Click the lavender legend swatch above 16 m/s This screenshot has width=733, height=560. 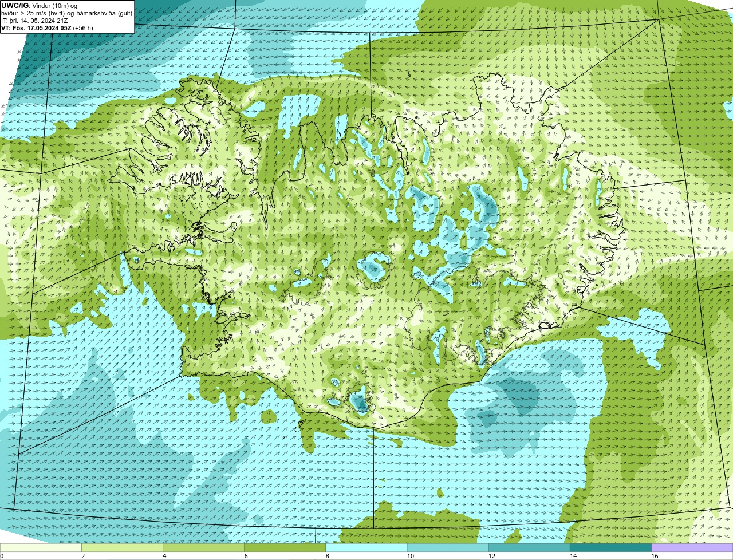coord(692,547)
